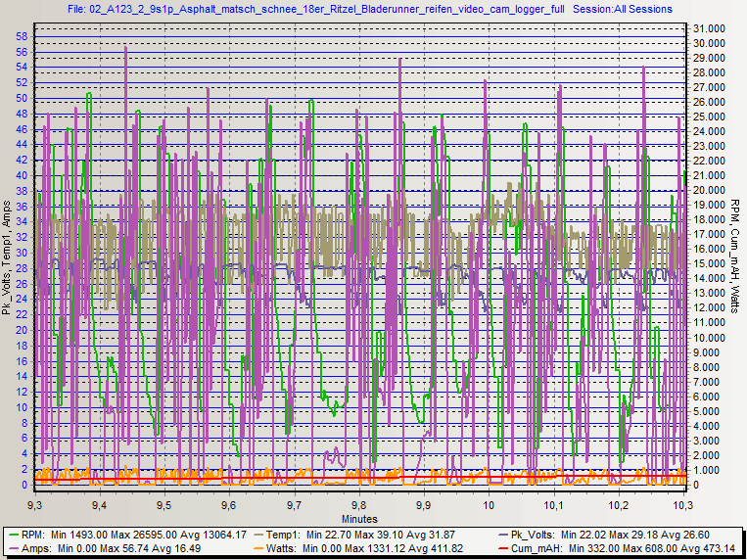This screenshot has height=560, width=747.
Task: Click 'Max 56.74' in the Amps legend
Action: pyautogui.click(x=136, y=548)
